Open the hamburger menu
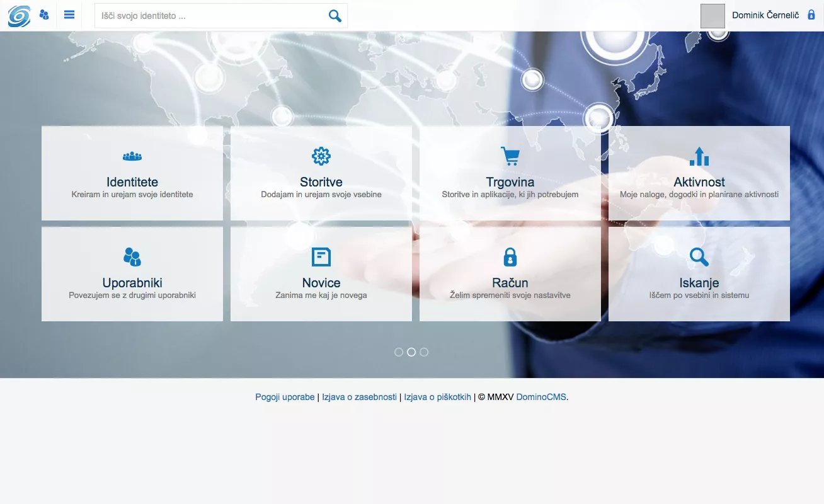824x504 pixels. coord(69,14)
